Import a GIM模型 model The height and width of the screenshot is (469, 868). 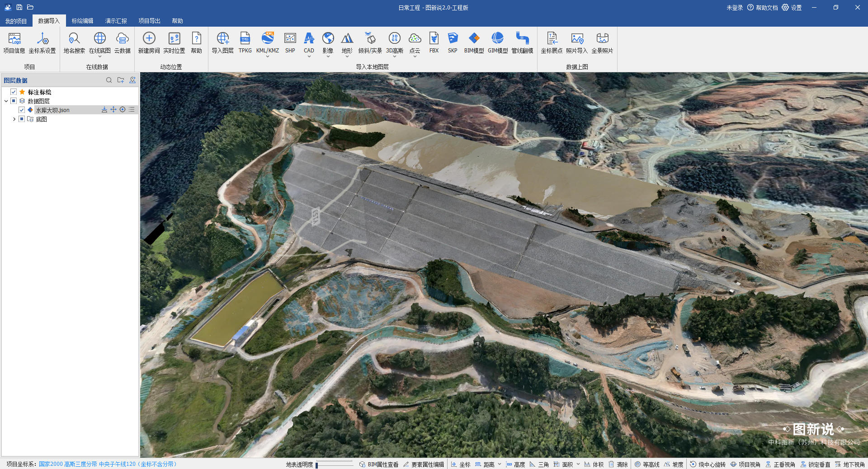pos(498,43)
